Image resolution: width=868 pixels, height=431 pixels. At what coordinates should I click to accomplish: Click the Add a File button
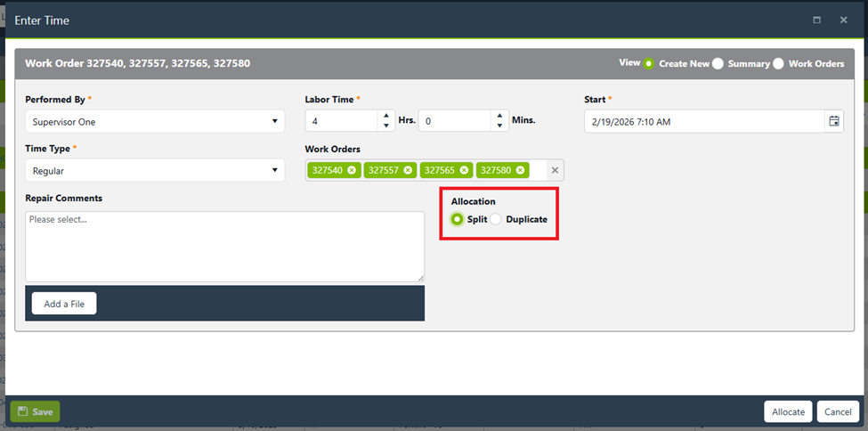[64, 304]
